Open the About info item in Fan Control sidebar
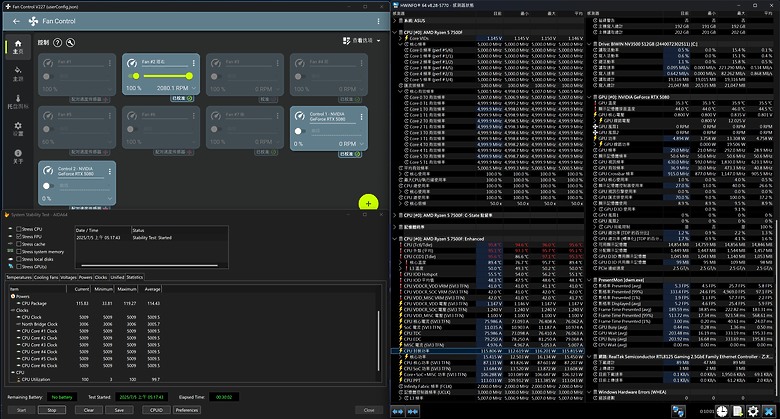The image size is (780, 419). click(18, 156)
